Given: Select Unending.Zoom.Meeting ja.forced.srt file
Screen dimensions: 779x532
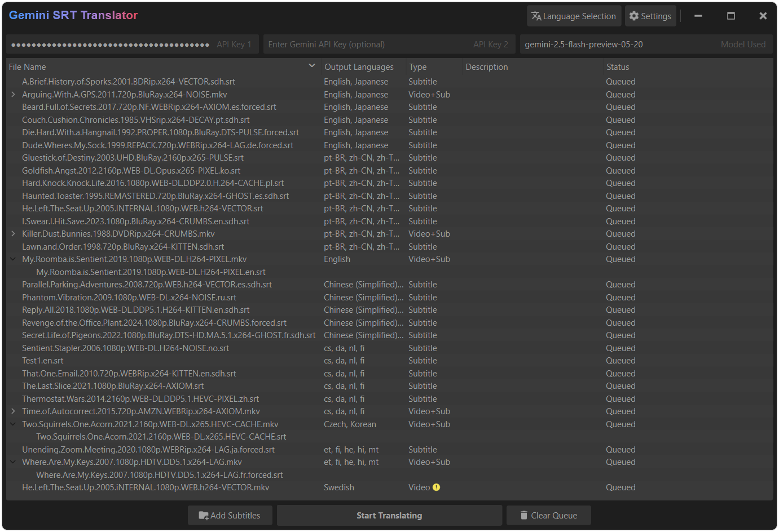Looking at the screenshot, I should [x=148, y=450].
